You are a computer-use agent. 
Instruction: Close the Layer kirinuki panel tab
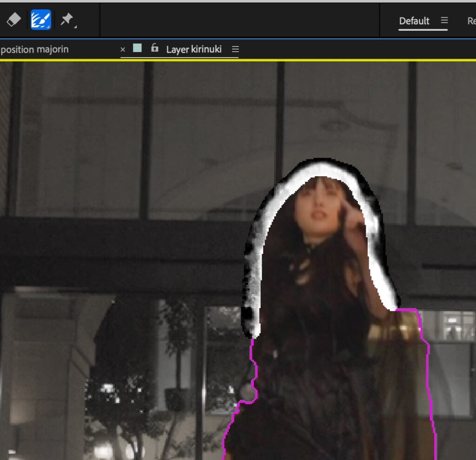point(123,49)
